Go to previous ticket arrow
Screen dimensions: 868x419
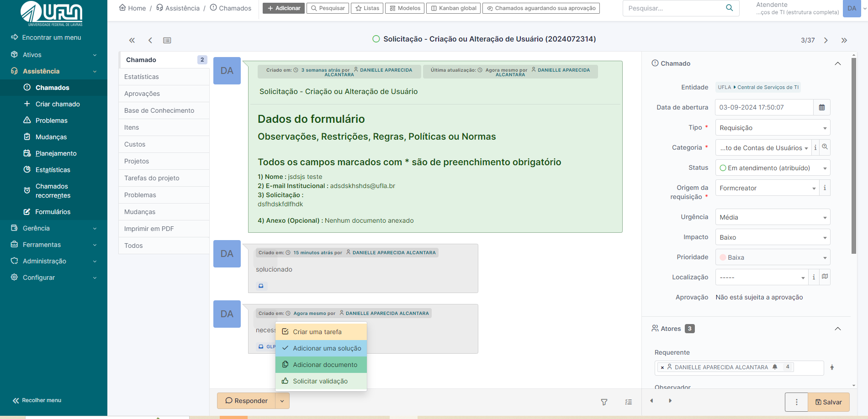[150, 40]
